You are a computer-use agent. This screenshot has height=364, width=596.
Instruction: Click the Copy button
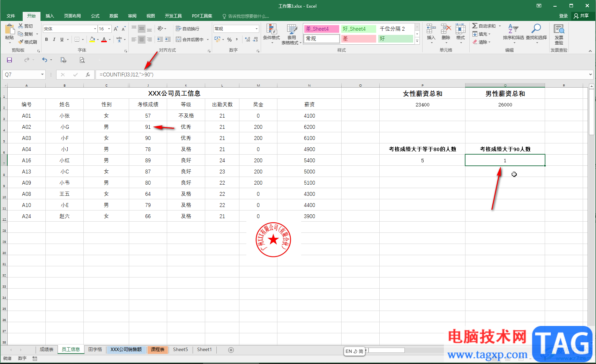click(25, 34)
